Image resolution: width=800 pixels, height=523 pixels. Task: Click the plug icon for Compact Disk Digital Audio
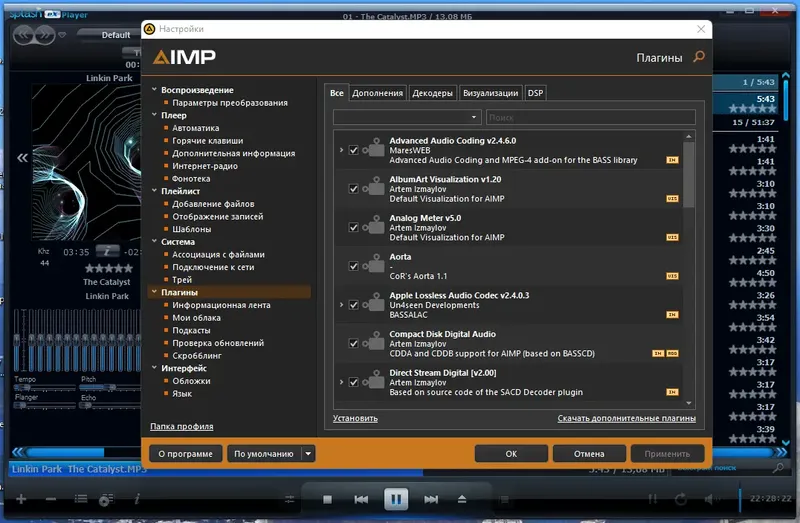tap(374, 342)
